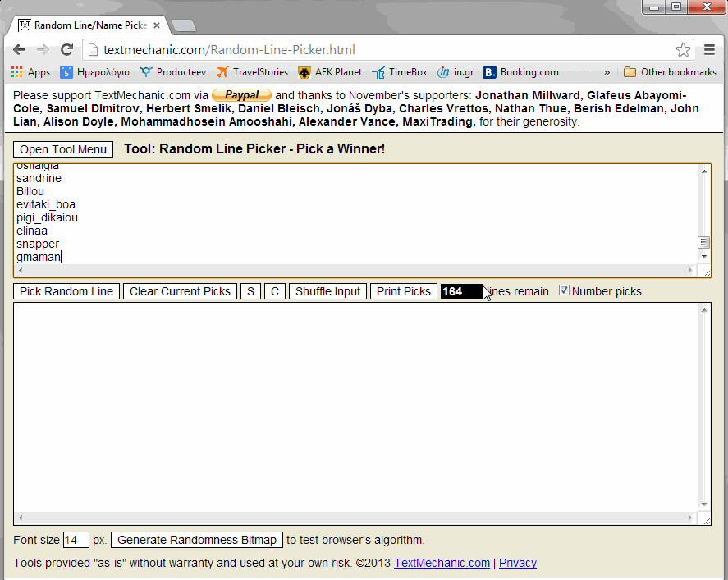
Task: Open the AEK Planet bookmark
Action: click(x=330, y=72)
